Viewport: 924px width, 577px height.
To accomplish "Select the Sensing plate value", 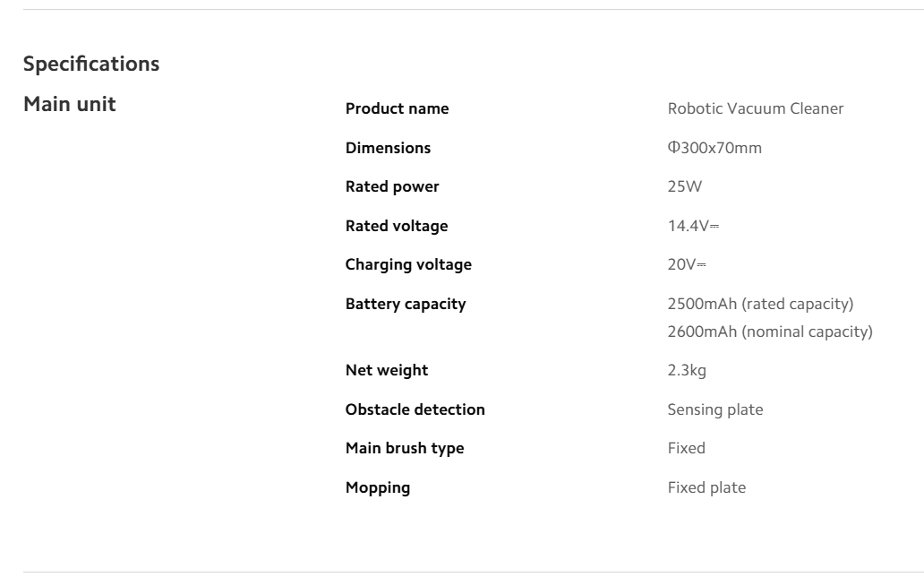I will click(715, 409).
